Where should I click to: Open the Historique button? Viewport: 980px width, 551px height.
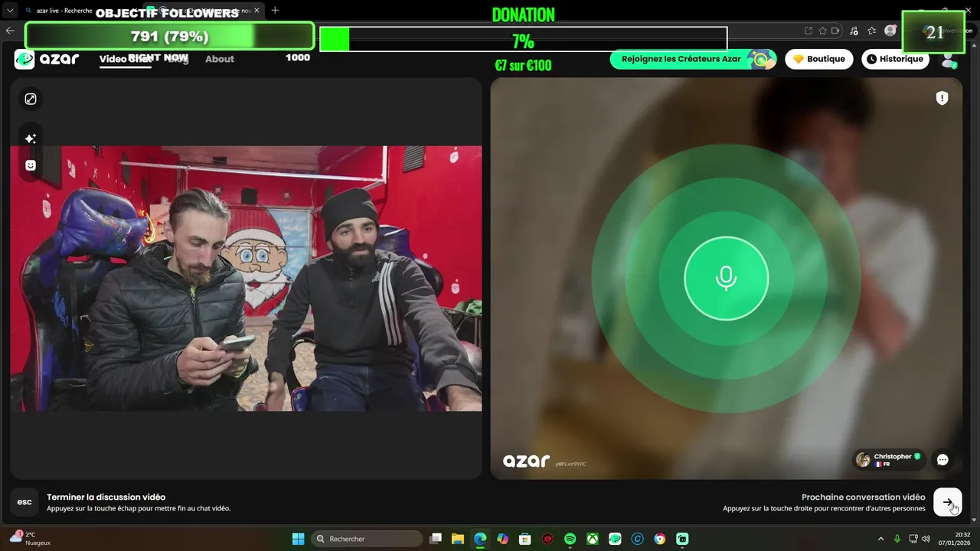[x=895, y=59]
